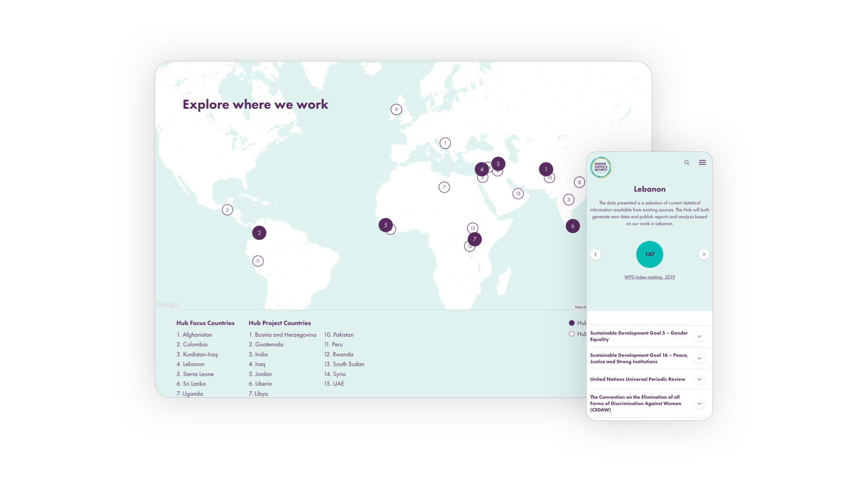Click Guatemala in Hub Project Countries
868x482 pixels.
click(x=266, y=345)
